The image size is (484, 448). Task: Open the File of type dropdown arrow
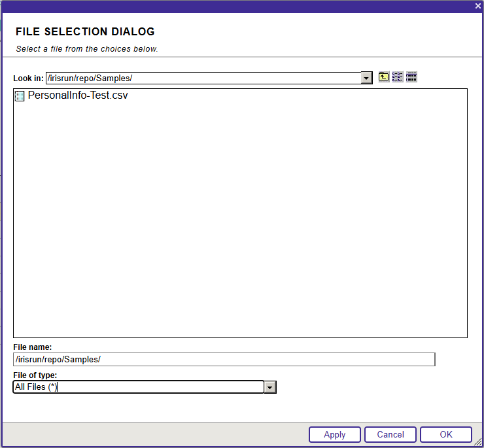270,387
